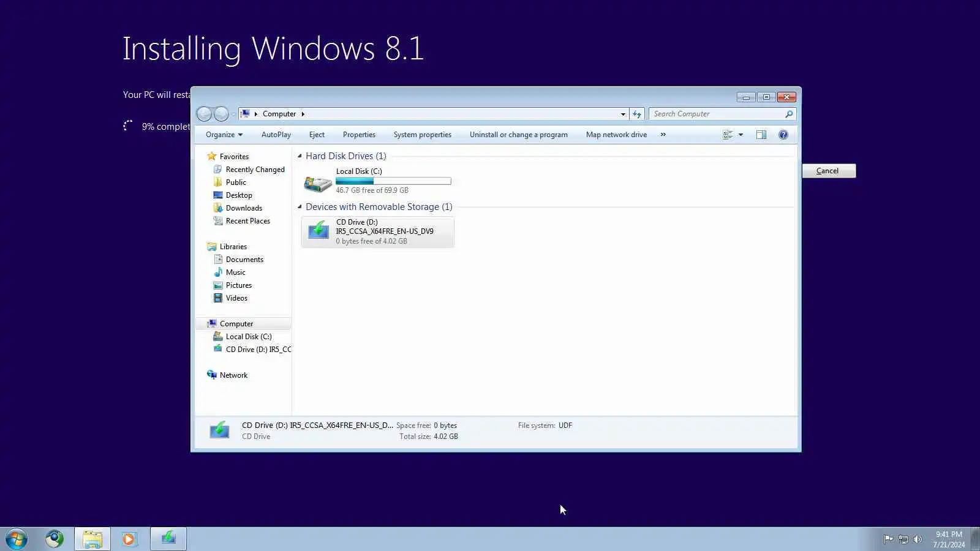Minimize the Computer window
This screenshot has width=980, height=551.
click(746, 97)
